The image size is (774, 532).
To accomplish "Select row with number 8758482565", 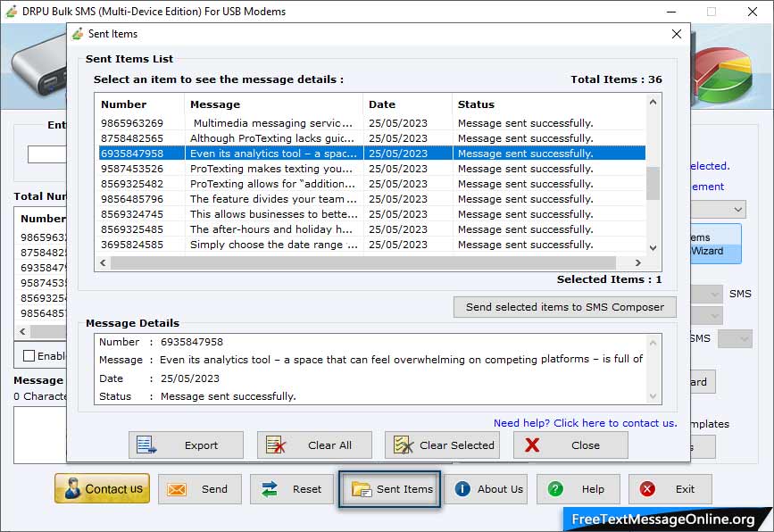I will coord(371,138).
